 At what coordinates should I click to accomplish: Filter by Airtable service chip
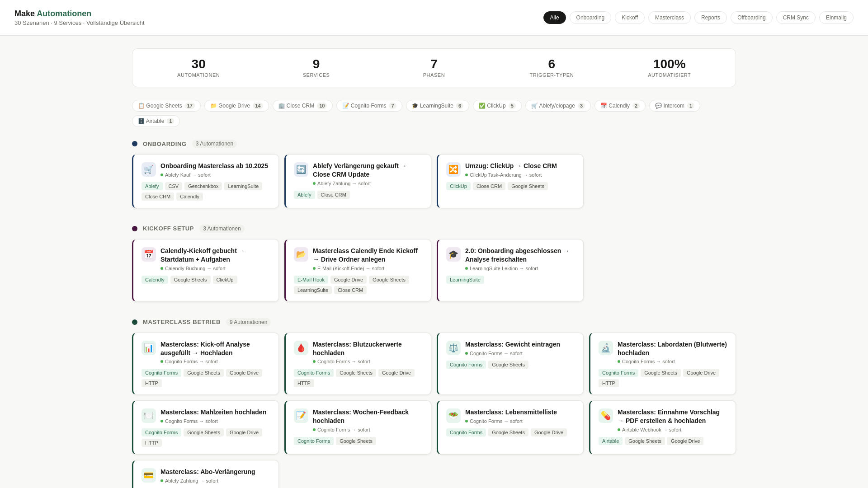(156, 121)
